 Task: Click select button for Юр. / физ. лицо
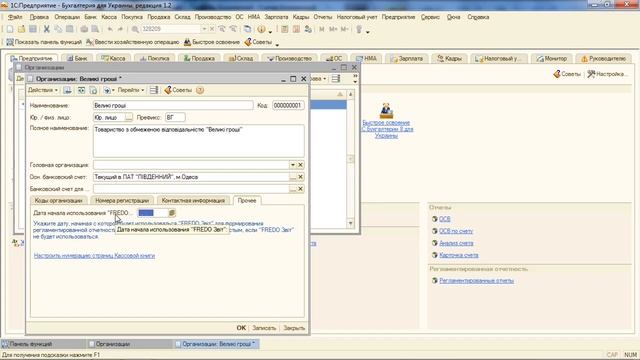coord(129,118)
